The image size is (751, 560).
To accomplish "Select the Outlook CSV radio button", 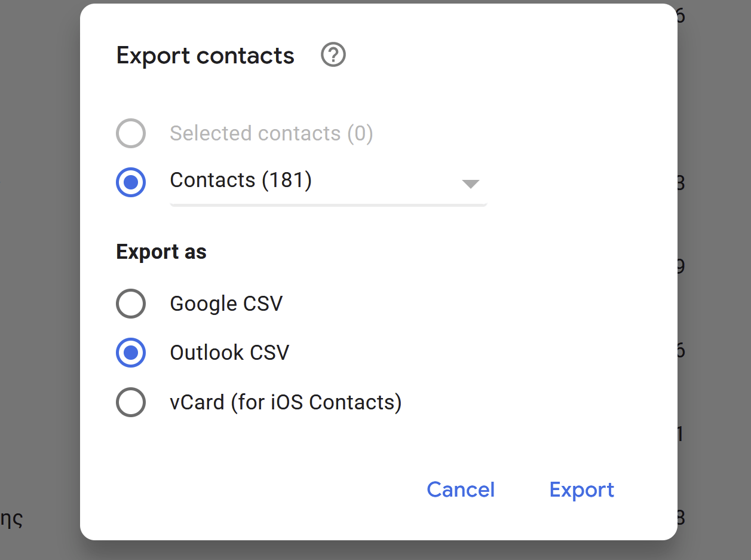I will (131, 353).
